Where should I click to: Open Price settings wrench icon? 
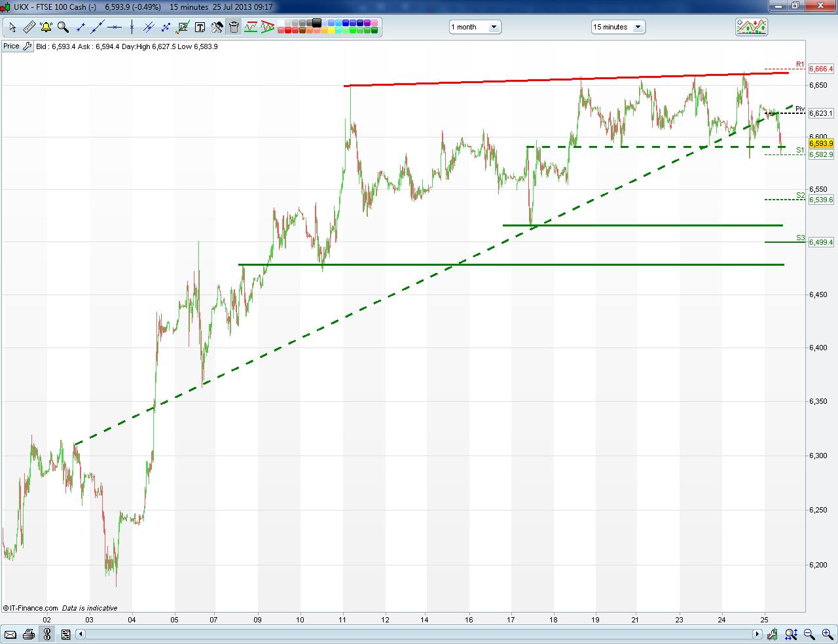coord(27,46)
